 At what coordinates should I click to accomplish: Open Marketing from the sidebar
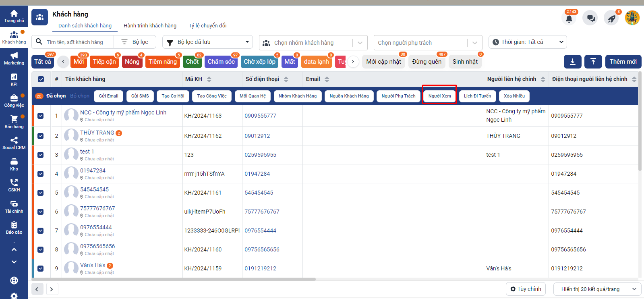[x=14, y=58]
